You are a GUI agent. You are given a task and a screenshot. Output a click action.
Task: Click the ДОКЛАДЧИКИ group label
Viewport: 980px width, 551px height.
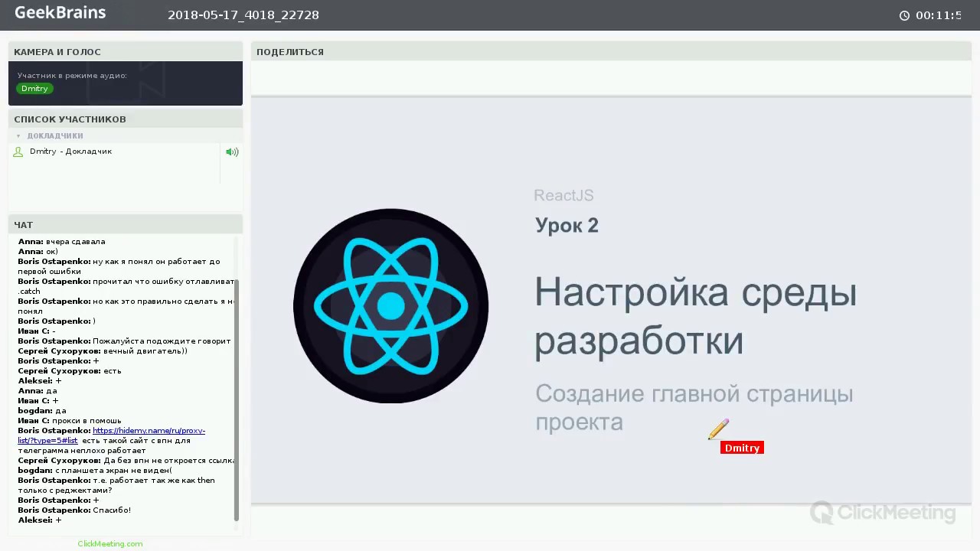coord(55,136)
